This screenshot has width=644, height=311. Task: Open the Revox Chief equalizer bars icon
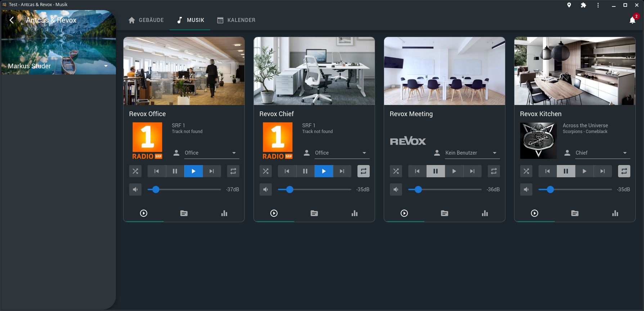point(355,213)
